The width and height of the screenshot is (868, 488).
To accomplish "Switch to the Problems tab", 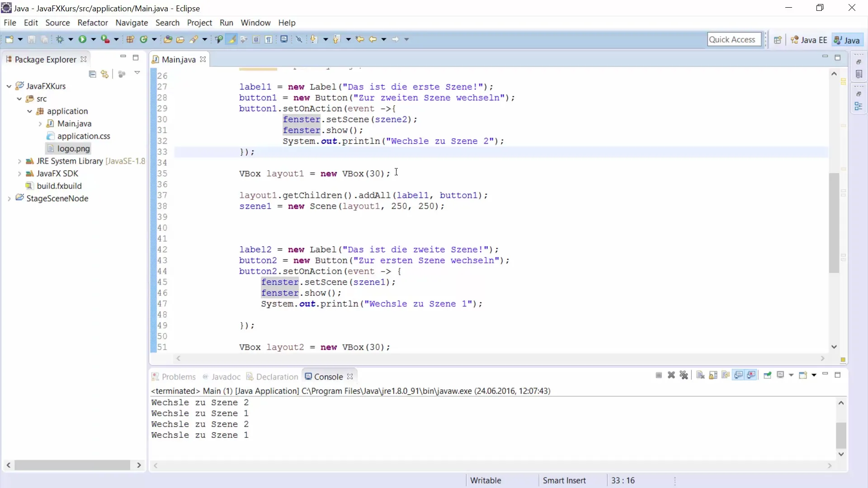I will [174, 377].
